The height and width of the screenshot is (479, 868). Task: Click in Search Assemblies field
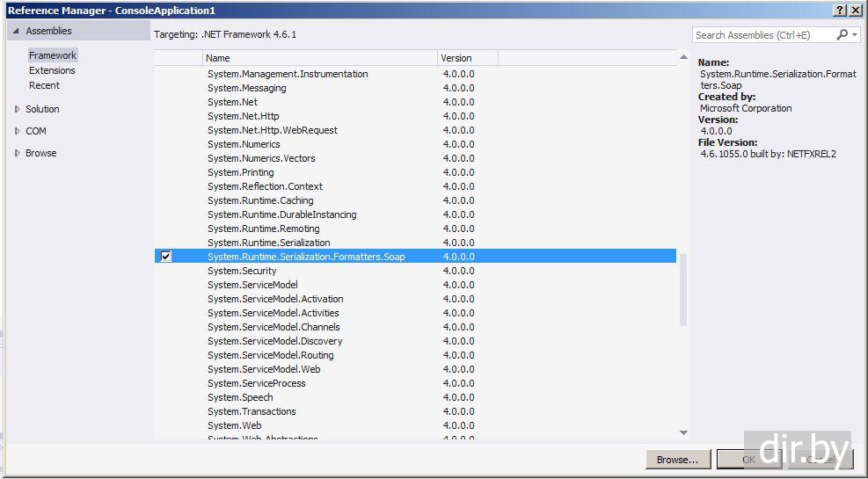764,35
